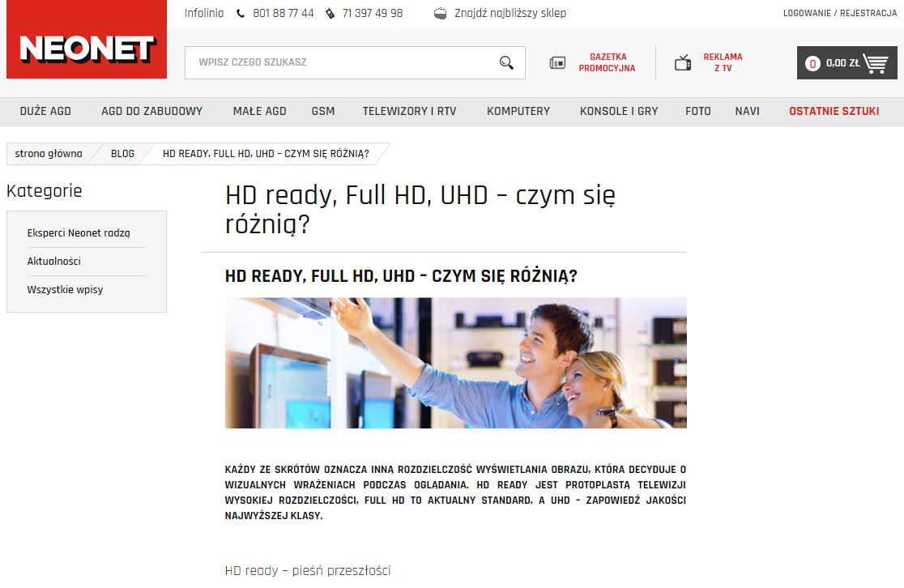Open the Duże AGD menu
The width and height of the screenshot is (904, 588).
click(x=45, y=111)
